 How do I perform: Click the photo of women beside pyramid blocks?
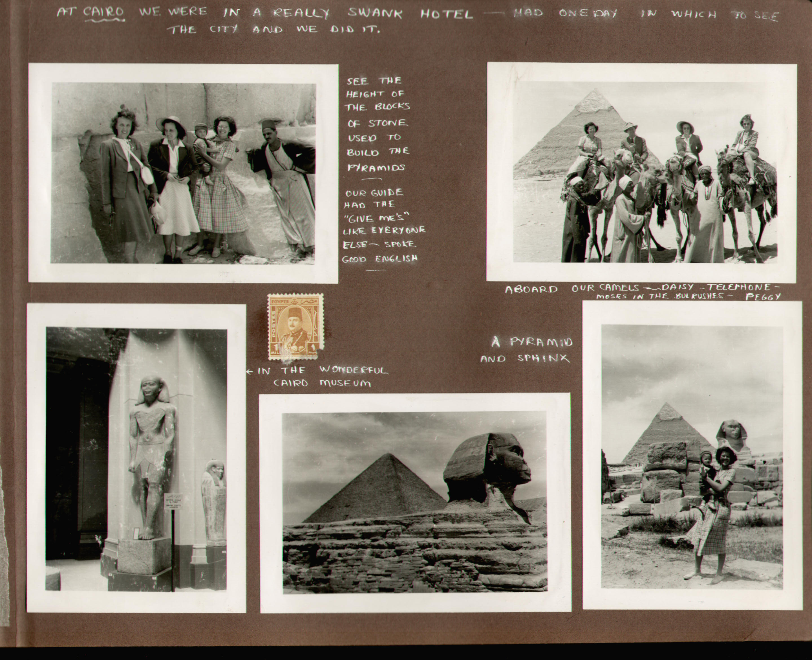[x=183, y=173]
